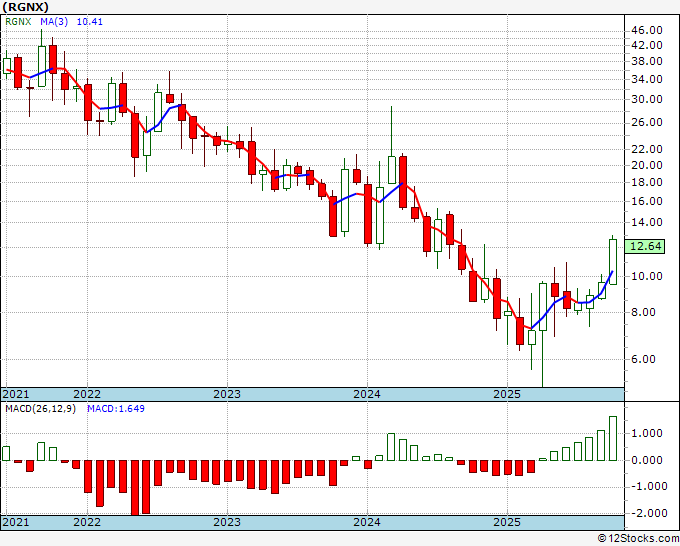Click the 38.00 price axis label
Image resolution: width=680 pixels, height=546 pixels.
coord(647,61)
